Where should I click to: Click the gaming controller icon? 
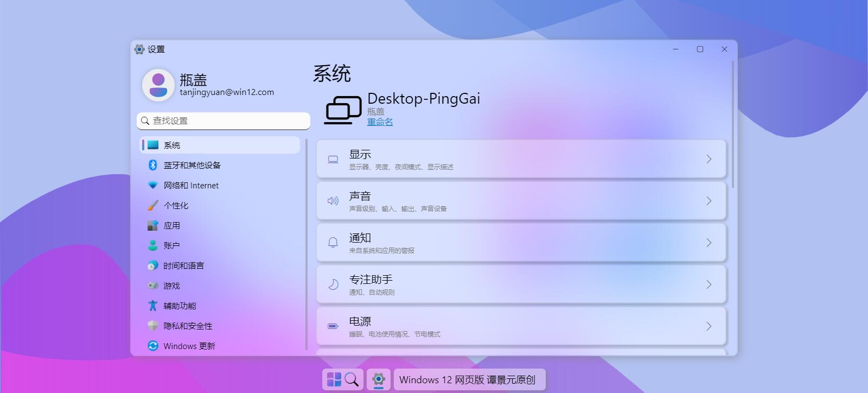(x=153, y=286)
